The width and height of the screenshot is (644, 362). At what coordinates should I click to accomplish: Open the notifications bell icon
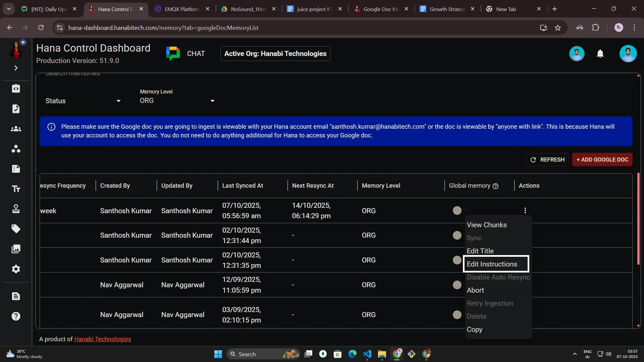pos(600,54)
